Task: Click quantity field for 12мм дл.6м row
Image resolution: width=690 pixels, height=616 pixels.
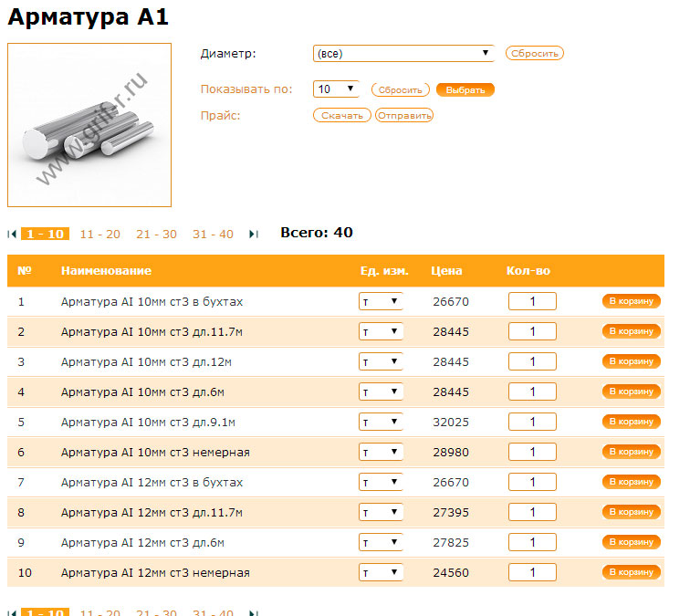Action: (x=532, y=542)
